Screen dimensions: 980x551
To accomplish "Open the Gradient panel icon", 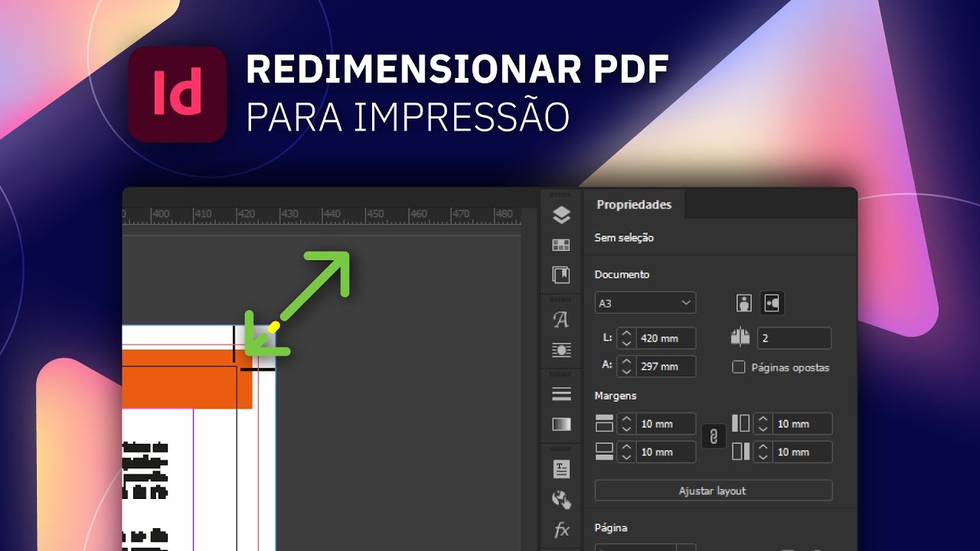I will pyautogui.click(x=561, y=424).
